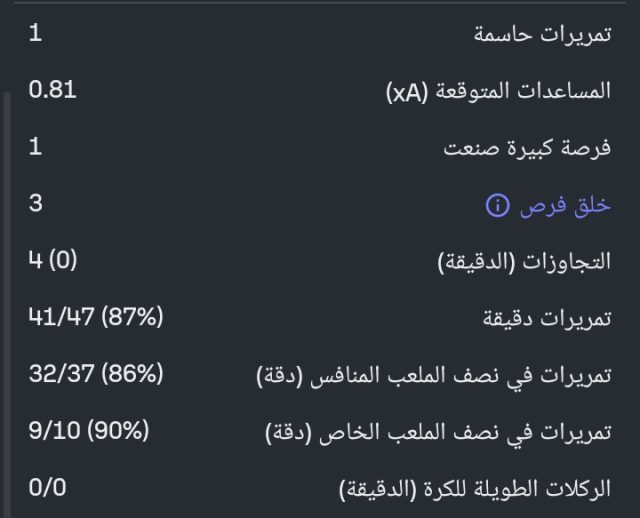Screen dimensions: 640x518
Task: Select the تمريرات في نصف الملعب الخاص label
Action: (x=438, y=433)
